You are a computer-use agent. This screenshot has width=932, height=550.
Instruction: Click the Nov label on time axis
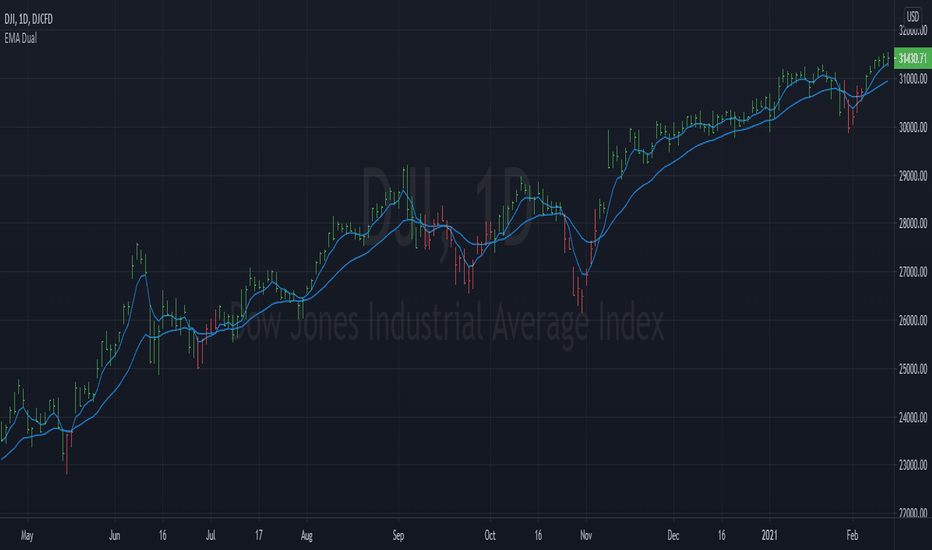pos(586,536)
